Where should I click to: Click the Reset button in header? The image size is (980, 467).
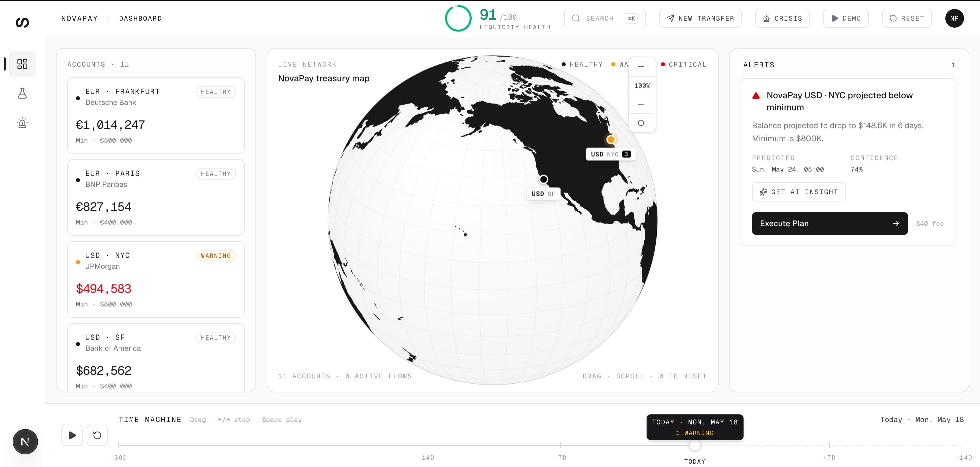907,18
